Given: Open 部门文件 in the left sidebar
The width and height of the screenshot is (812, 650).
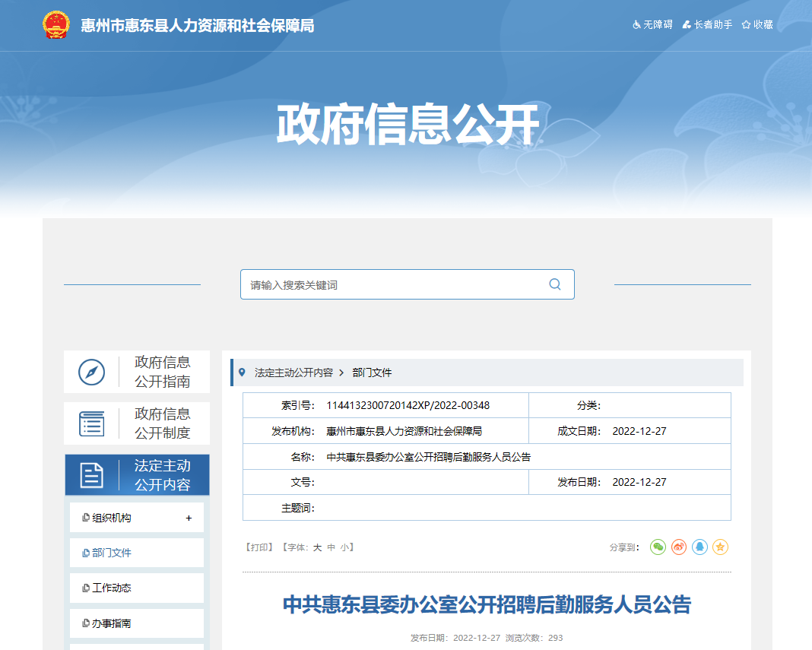Looking at the screenshot, I should click(x=112, y=553).
